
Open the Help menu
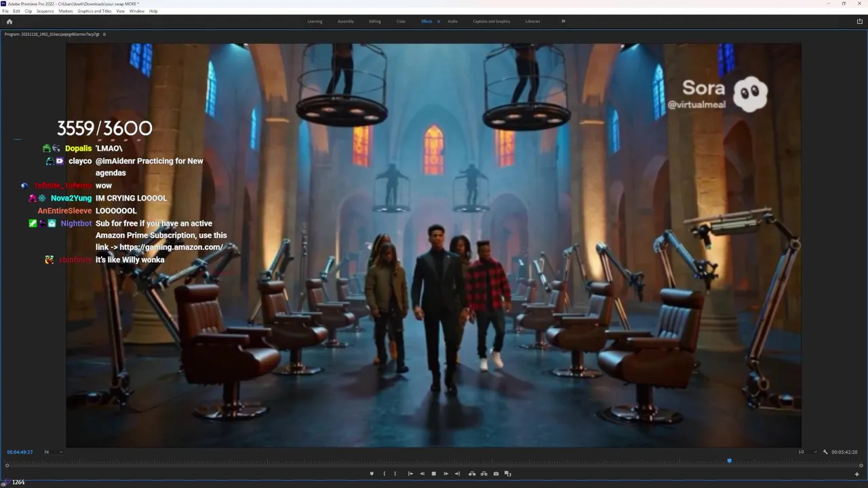(x=153, y=11)
